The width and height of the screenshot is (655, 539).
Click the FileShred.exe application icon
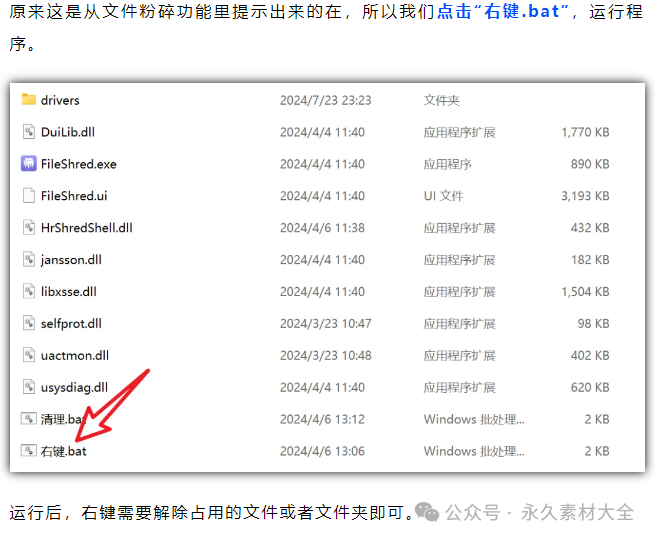tap(28, 163)
